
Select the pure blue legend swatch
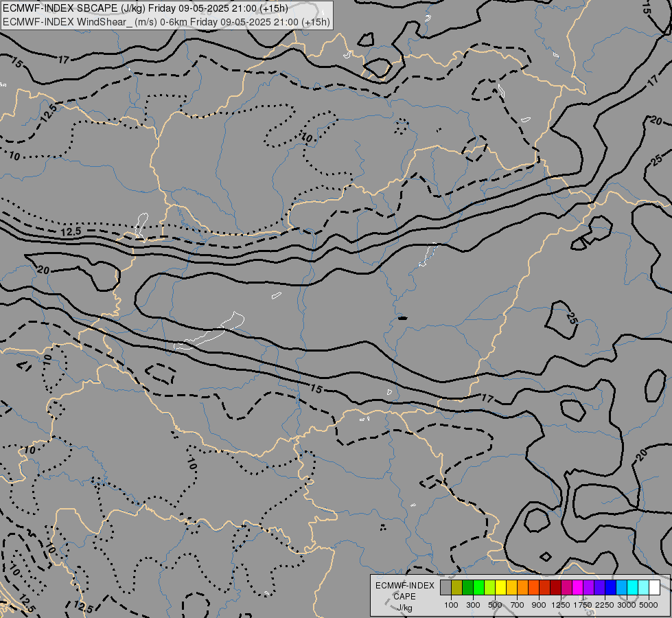(611, 587)
